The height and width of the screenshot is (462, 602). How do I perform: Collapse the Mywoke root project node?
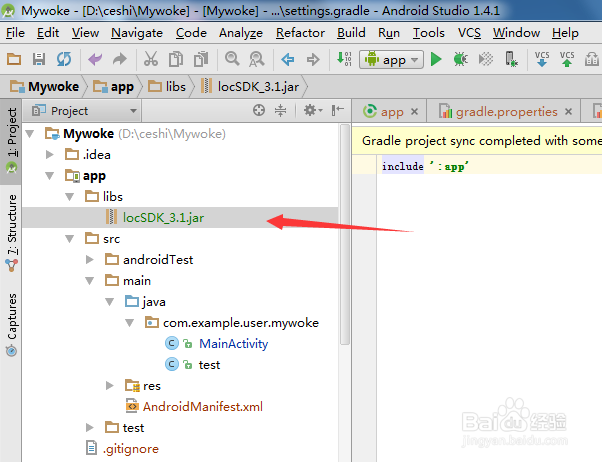[x=30, y=134]
